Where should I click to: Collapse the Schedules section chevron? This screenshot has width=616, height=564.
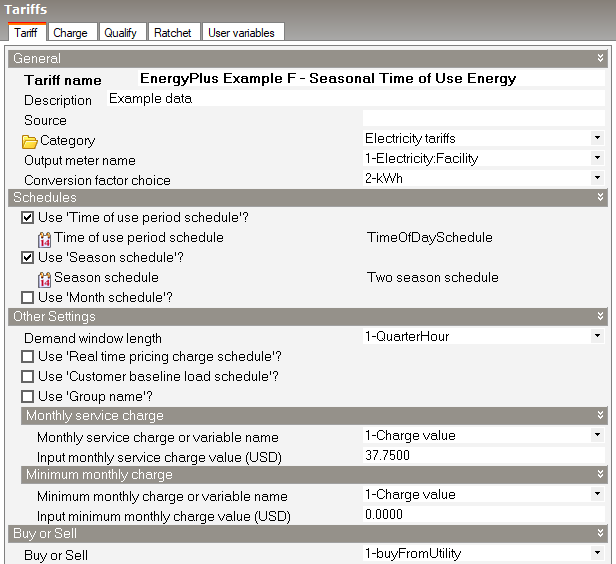(x=600, y=198)
